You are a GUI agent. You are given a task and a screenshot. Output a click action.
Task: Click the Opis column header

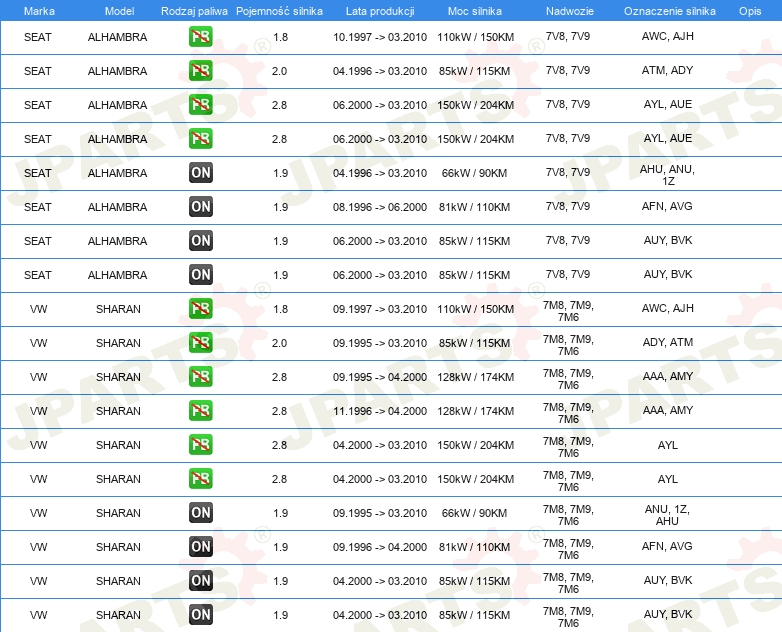click(x=750, y=11)
